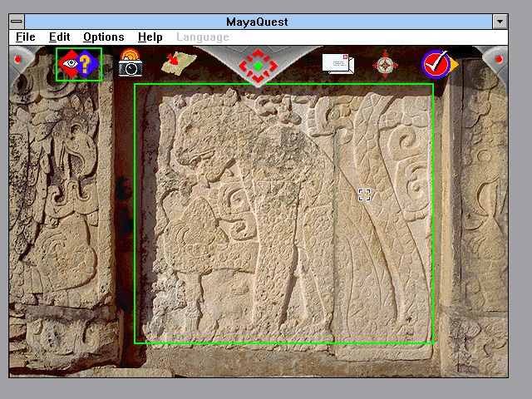Image resolution: width=532 pixels, height=399 pixels.
Task: Open the map with red arrow
Action: click(x=179, y=63)
